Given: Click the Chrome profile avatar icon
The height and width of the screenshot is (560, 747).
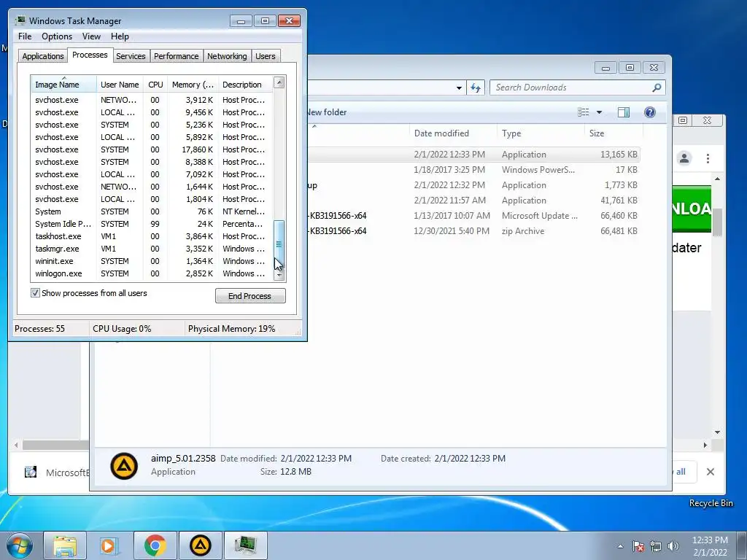Looking at the screenshot, I should [x=684, y=158].
